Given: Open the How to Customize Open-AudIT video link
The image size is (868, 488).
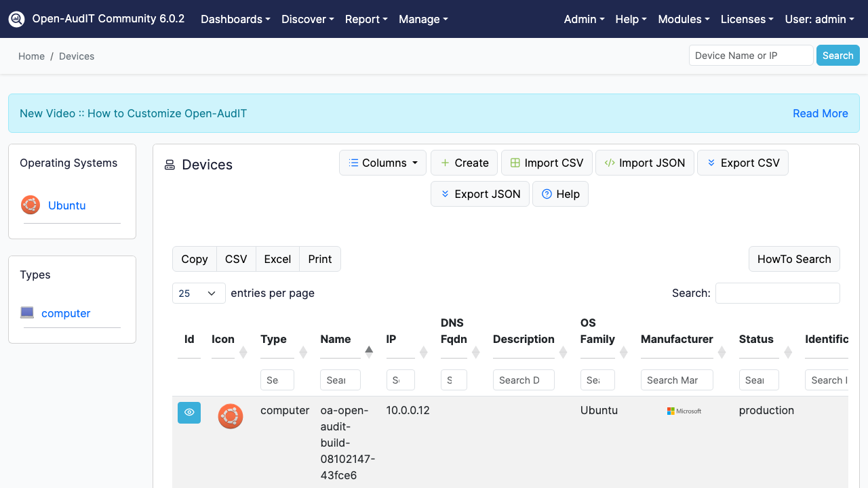Looking at the screenshot, I should [x=133, y=113].
